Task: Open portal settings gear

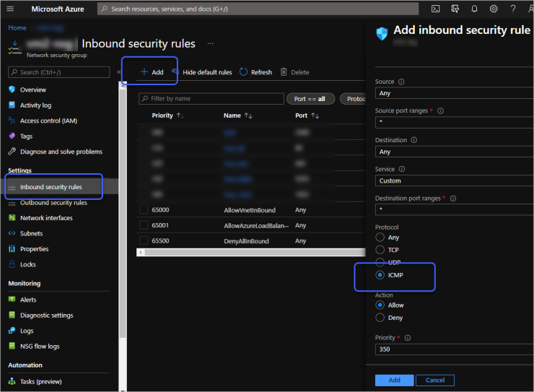Action: pos(494,9)
